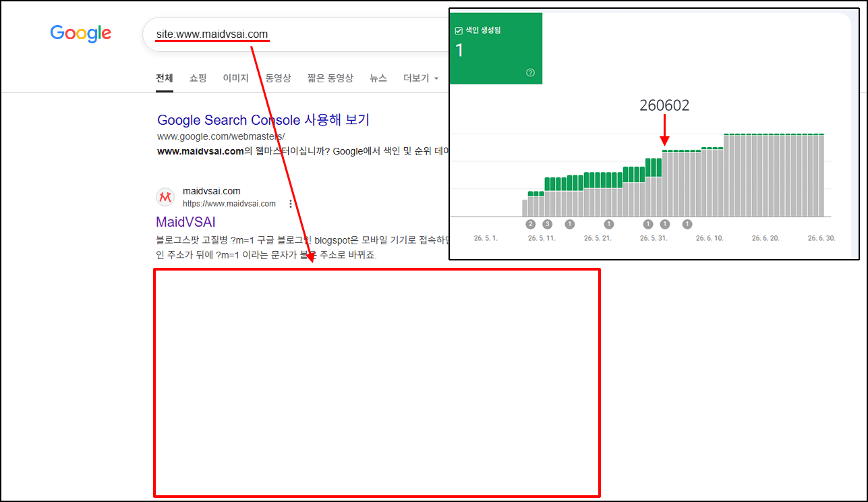Open the 이미지 results tab

click(x=236, y=78)
